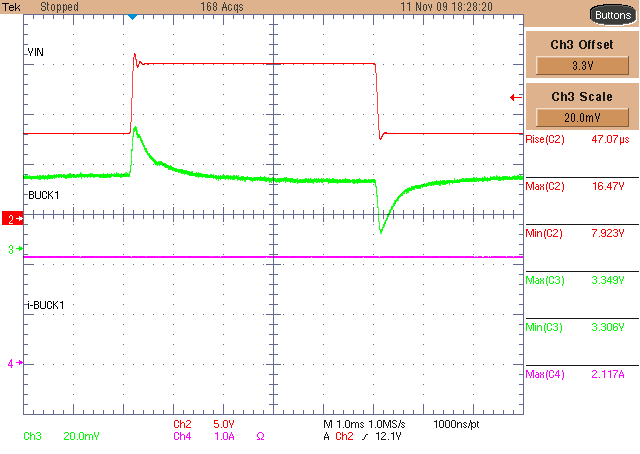
Task: Click the channel 4 ground marker
Action: tap(15, 363)
